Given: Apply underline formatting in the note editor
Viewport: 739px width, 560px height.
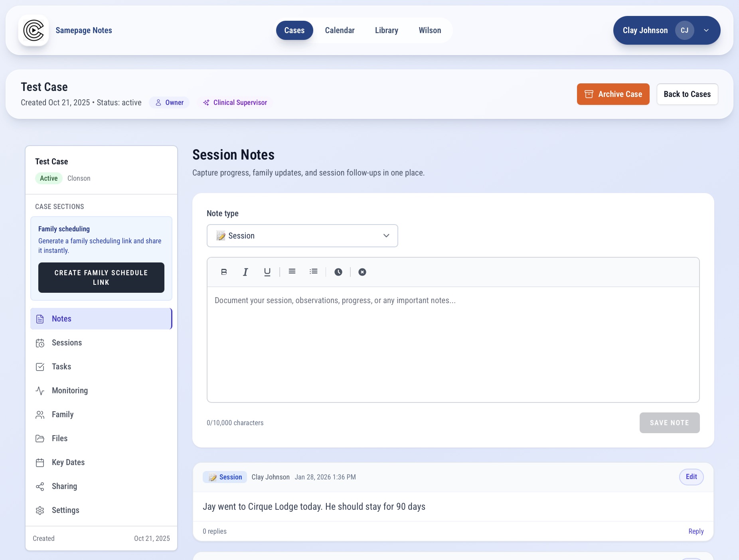Looking at the screenshot, I should pos(267,272).
